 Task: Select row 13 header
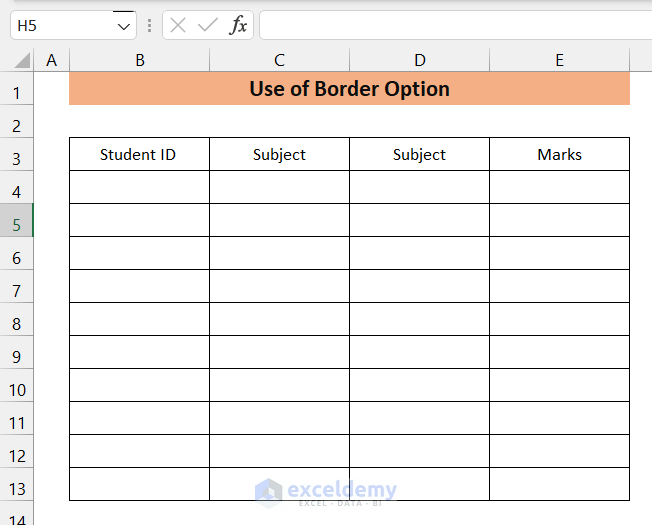[16, 485]
